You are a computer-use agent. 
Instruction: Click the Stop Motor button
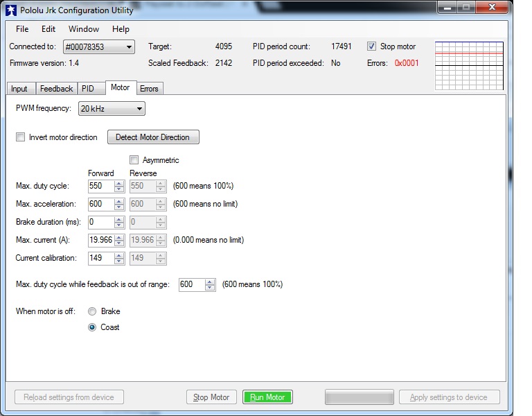pos(211,397)
